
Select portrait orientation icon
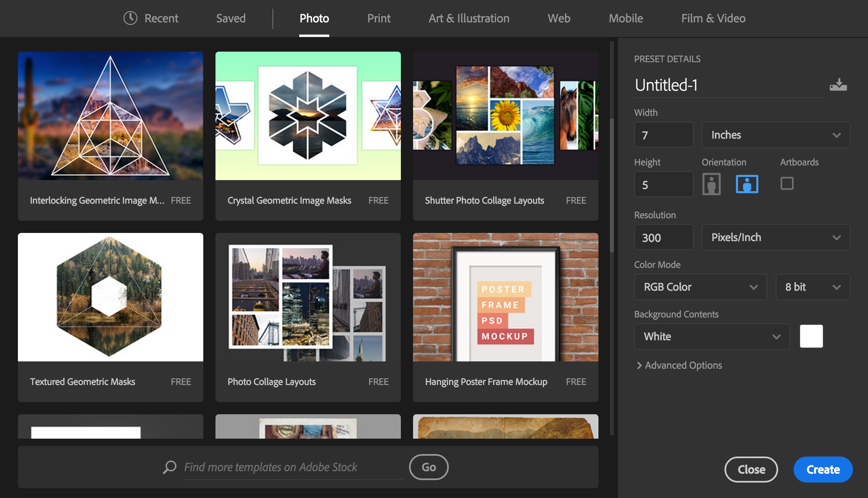(x=711, y=184)
